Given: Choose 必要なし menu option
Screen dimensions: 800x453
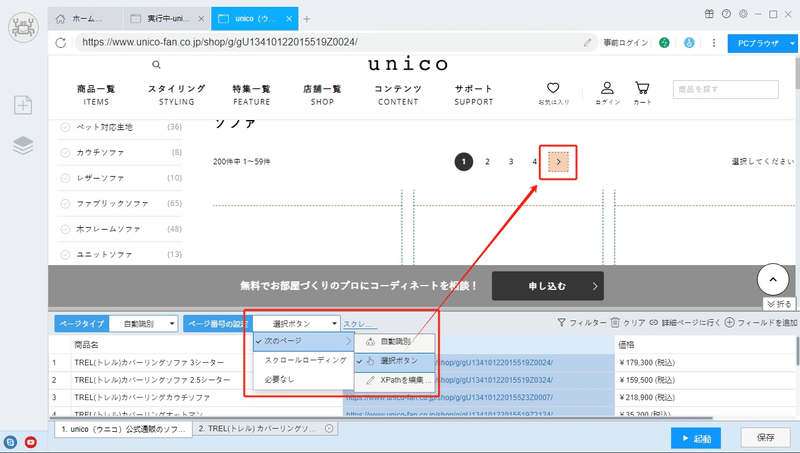Looking at the screenshot, I should 304,380.
